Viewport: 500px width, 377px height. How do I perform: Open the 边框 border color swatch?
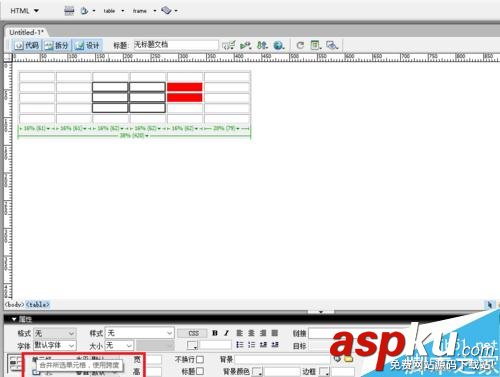click(324, 371)
